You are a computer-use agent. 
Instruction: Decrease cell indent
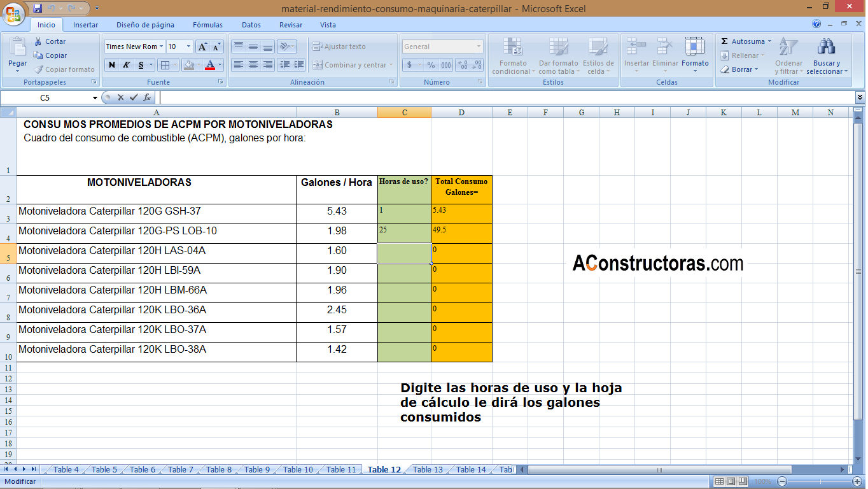coord(284,65)
